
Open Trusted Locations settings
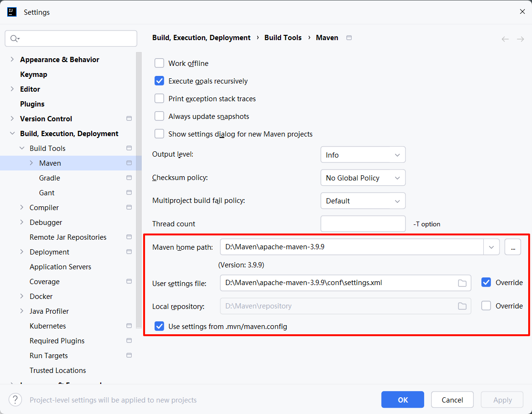point(58,371)
